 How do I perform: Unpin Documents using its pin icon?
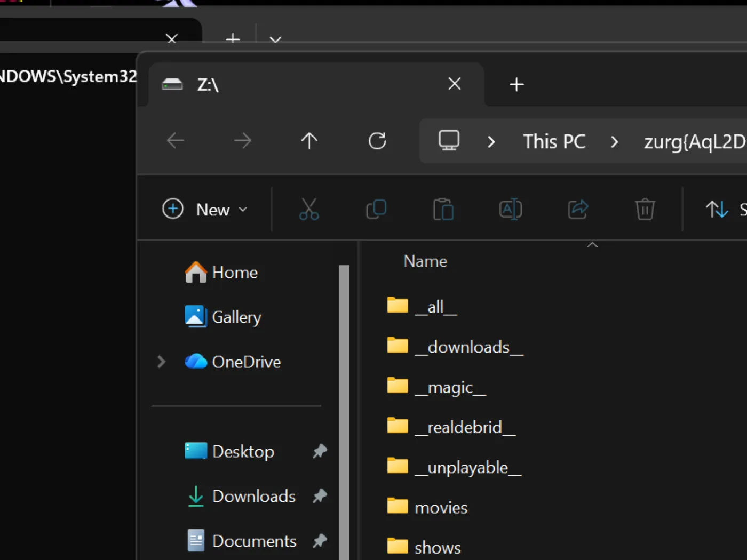click(320, 541)
